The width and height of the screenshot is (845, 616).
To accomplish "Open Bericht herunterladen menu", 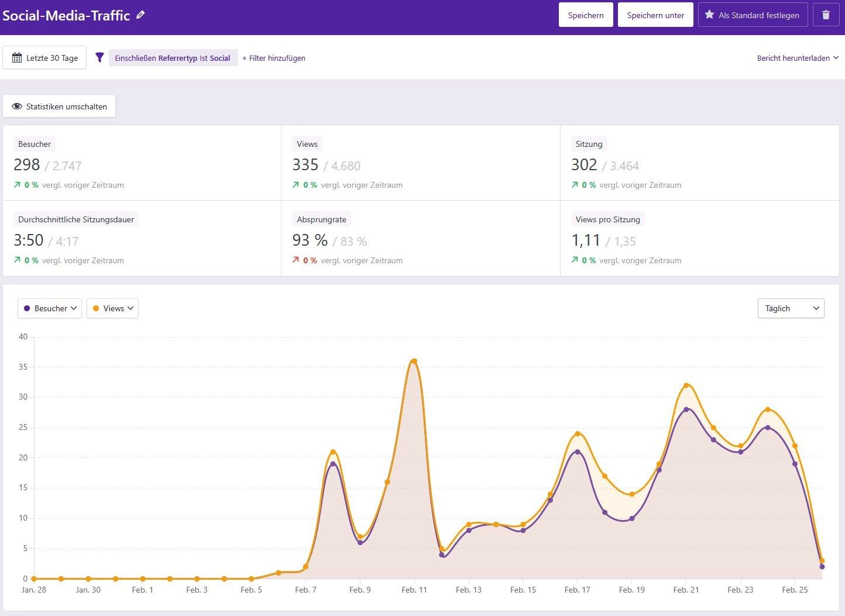I will coord(797,58).
